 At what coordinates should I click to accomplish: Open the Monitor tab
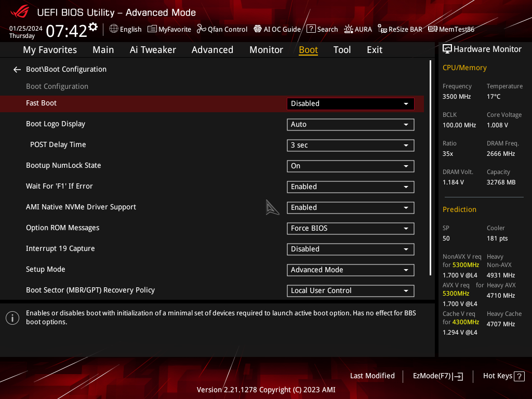tap(266, 50)
